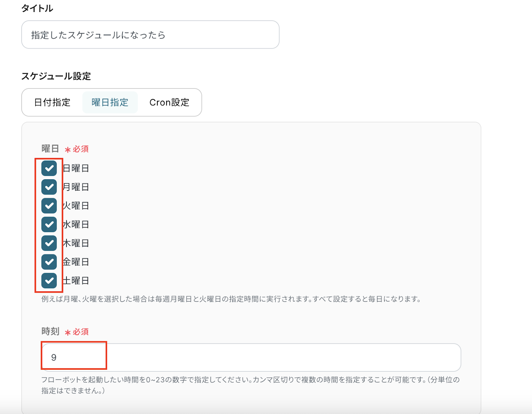
Task: Click into the タイトル text field
Action: click(x=150, y=35)
